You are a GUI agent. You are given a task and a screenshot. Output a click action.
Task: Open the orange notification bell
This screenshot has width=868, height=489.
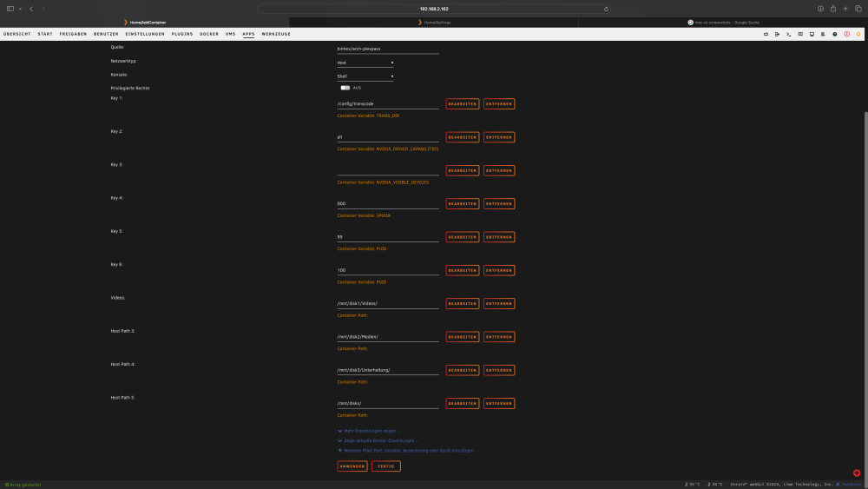pyautogui.click(x=858, y=35)
